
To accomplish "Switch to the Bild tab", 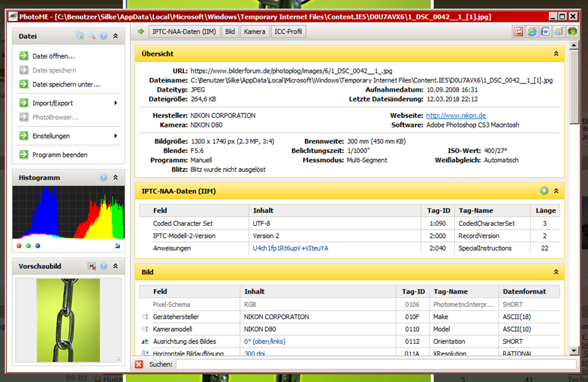I will [x=230, y=32].
